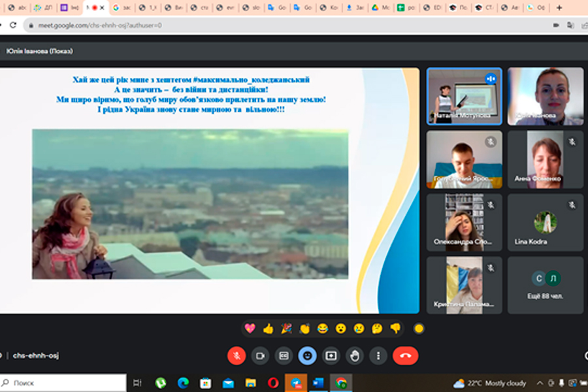Show hidden system tray icons
This screenshot has width=588, height=392.
540,383
